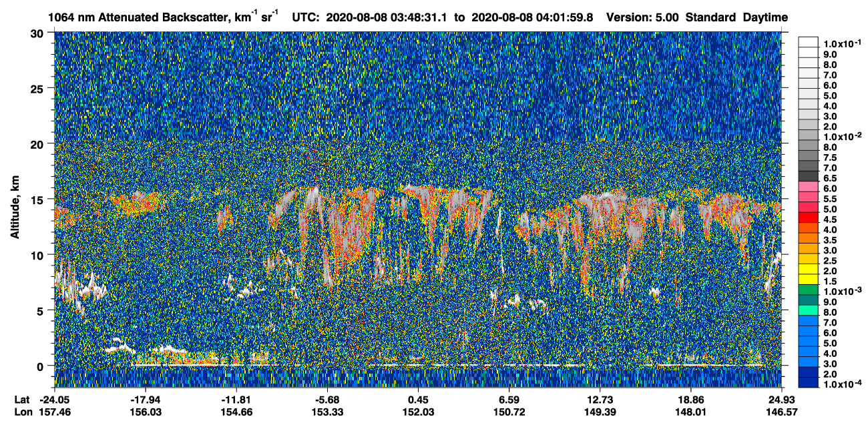Click latitude value '18.86'
This screenshot has height=445, width=868.
tap(691, 400)
